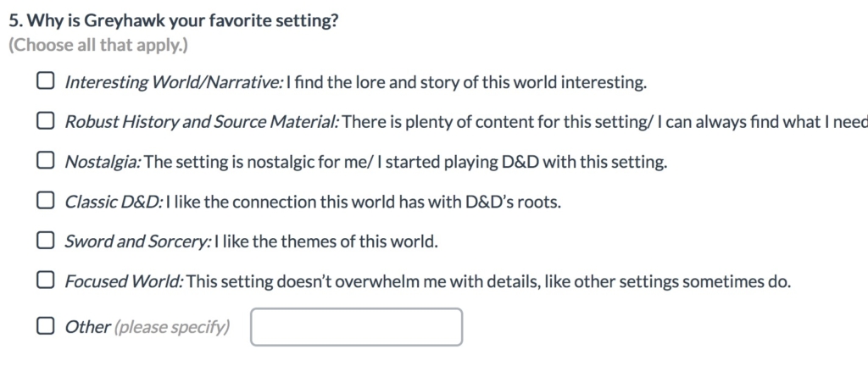Mark the Focused World checkbox
The image size is (868, 366).
pos(46,281)
